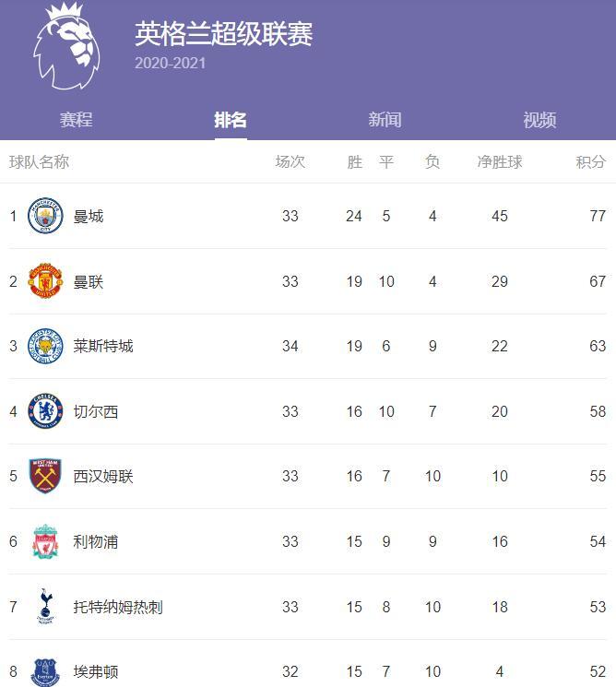Tap the Leicester City fox crest

45,346
